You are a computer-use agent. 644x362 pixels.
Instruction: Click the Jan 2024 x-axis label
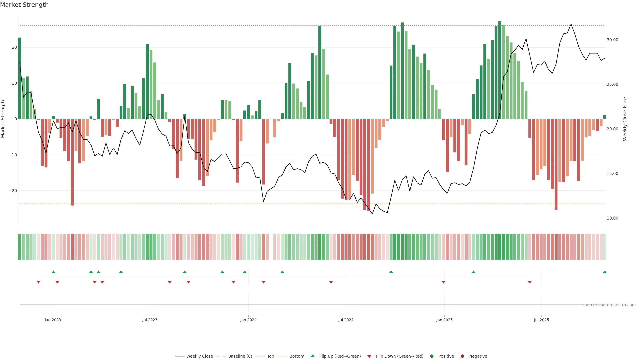point(248,320)
